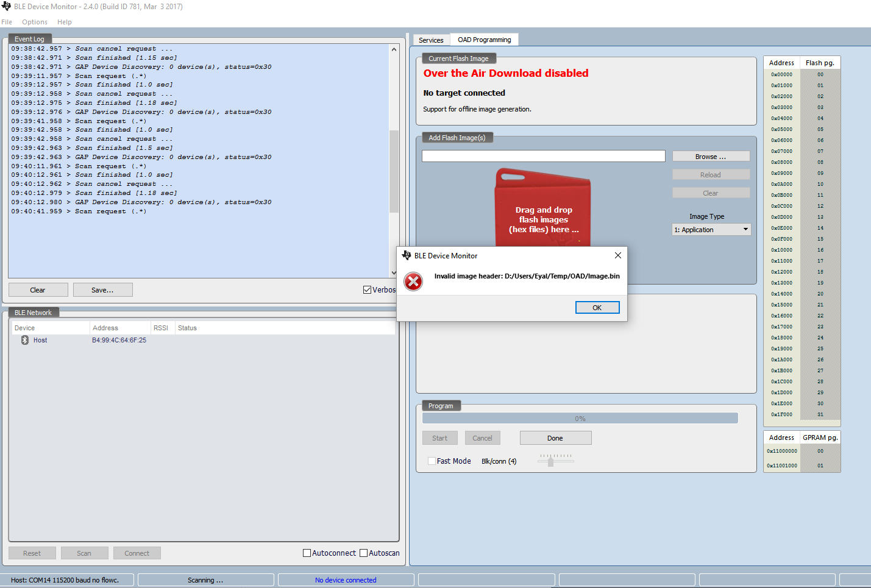Click GPRAM address 0x11000000
This screenshot has width=871, height=588.
tap(782, 451)
